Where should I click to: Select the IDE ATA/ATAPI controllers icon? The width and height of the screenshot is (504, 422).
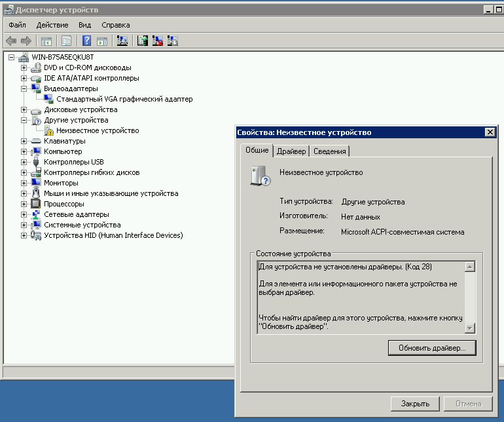point(36,78)
